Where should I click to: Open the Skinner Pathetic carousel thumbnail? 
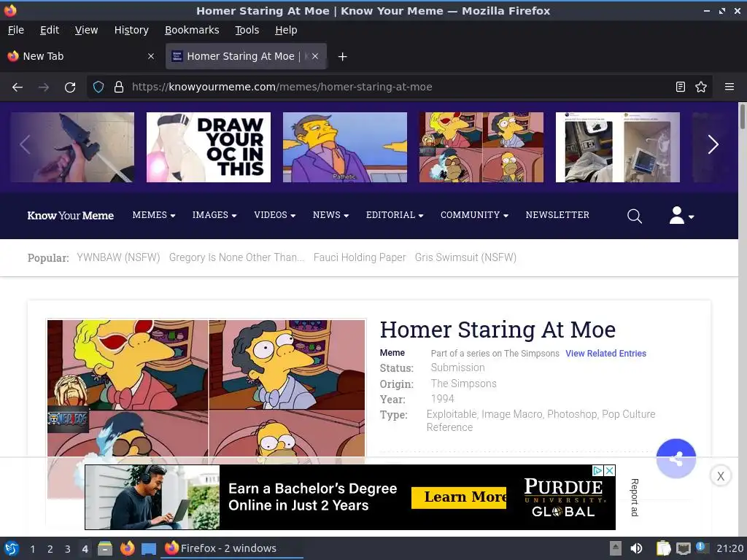(x=345, y=147)
